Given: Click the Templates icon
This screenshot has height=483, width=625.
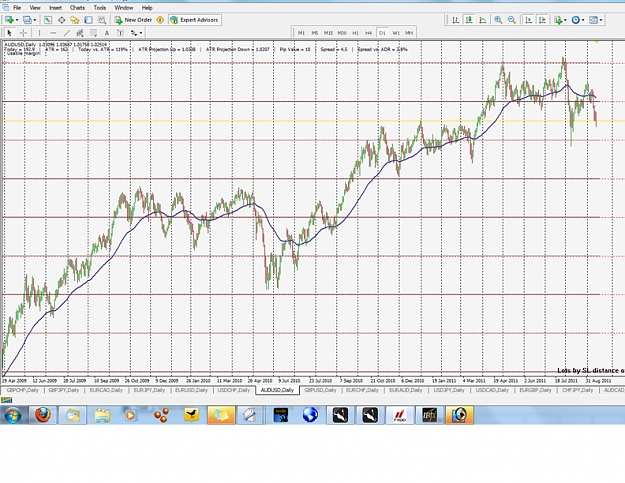Looking at the screenshot, I should click(594, 20).
